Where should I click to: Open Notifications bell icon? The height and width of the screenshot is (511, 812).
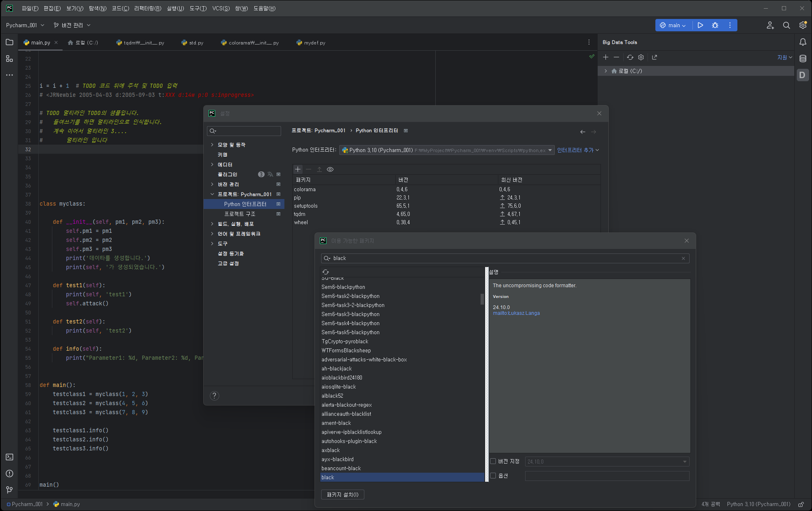point(803,42)
